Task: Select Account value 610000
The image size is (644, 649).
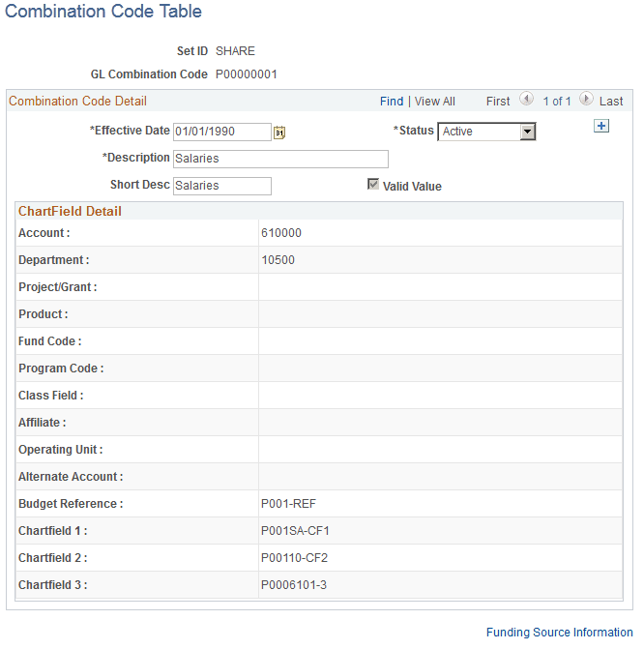Action: coord(281,233)
